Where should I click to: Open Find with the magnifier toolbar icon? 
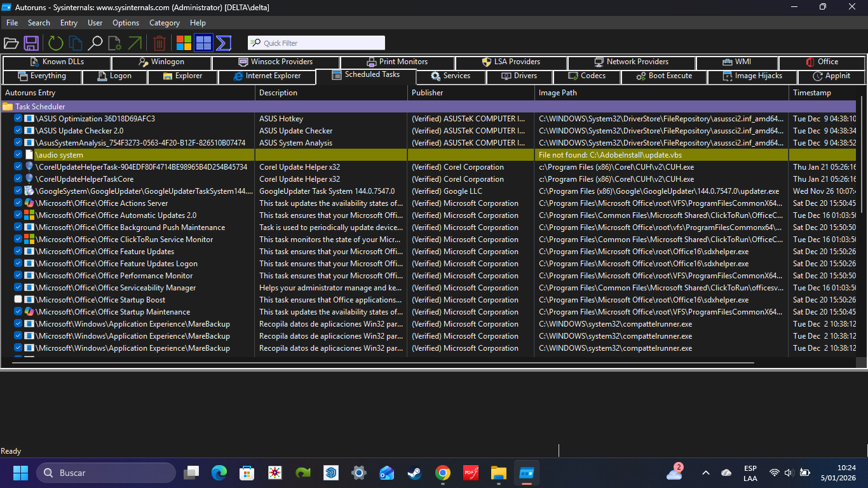pyautogui.click(x=95, y=43)
